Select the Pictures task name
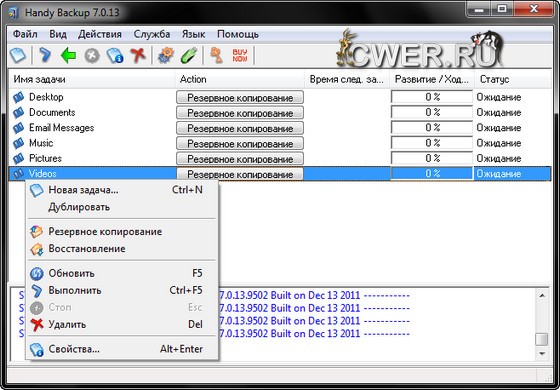Screen dimensions: 560x390 click(45, 159)
